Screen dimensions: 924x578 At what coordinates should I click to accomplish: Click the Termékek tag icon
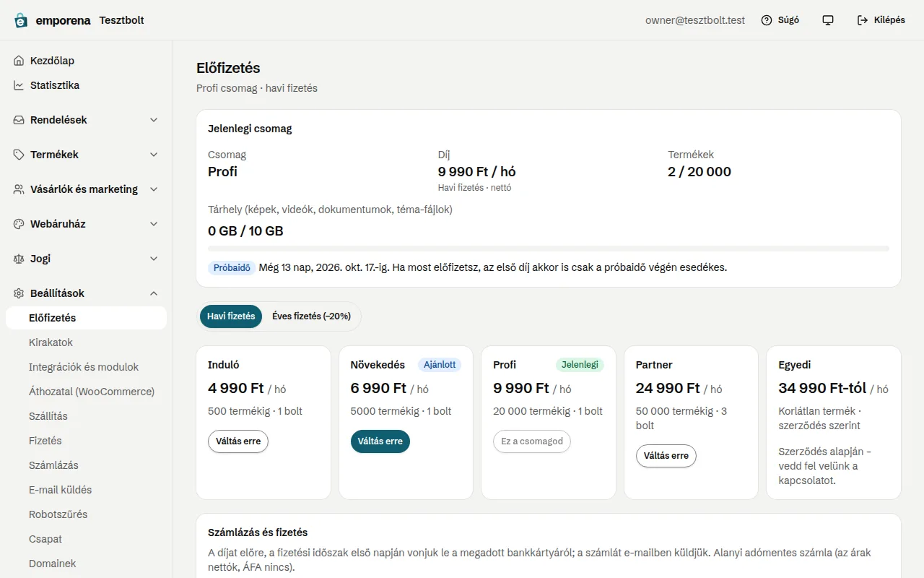pos(19,155)
